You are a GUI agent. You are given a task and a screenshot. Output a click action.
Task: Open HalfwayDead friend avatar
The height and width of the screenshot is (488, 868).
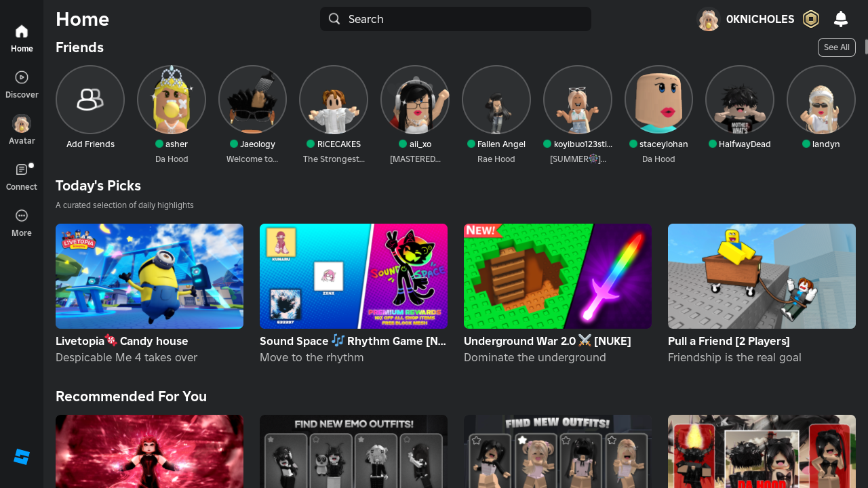740,100
